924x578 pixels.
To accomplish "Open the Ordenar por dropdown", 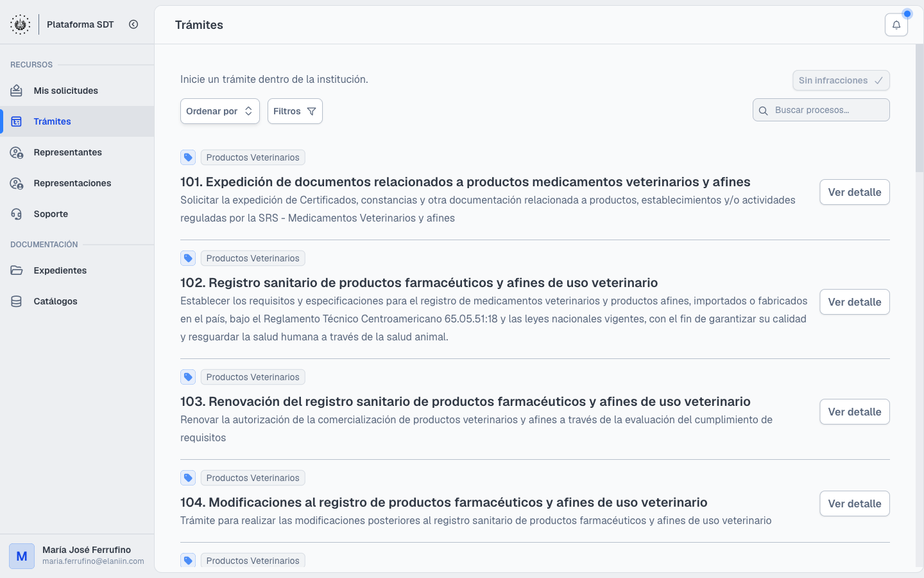I will [220, 111].
